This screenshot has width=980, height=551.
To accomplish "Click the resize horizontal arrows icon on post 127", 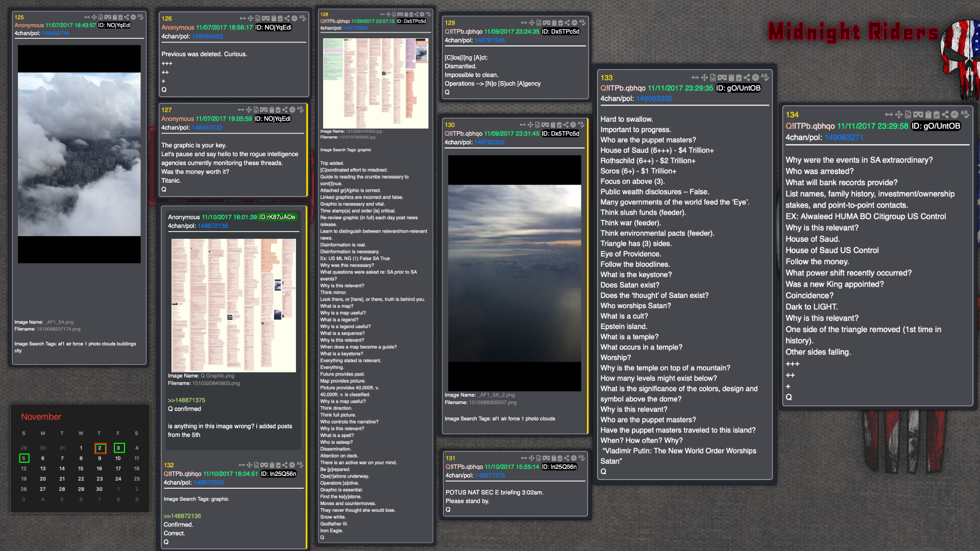I will [x=241, y=110].
